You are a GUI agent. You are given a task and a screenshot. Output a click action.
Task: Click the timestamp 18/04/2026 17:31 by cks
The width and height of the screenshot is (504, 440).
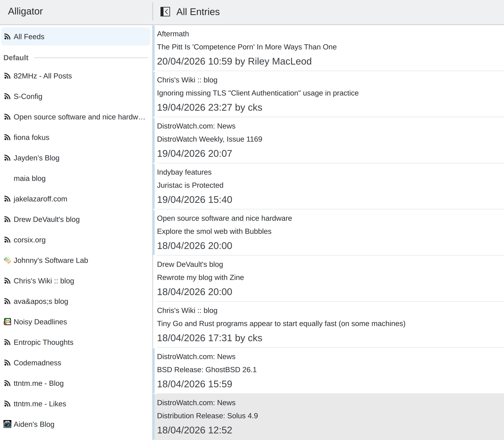click(210, 338)
